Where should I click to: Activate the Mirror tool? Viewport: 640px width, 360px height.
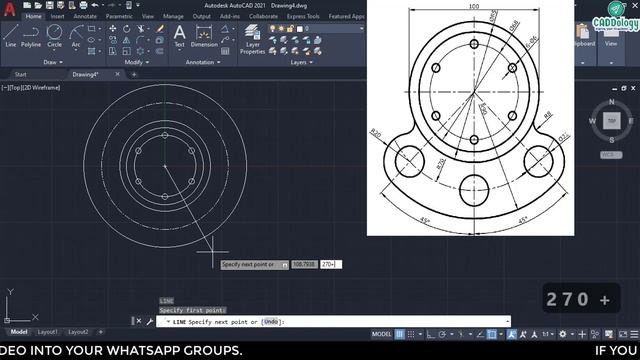[127, 40]
